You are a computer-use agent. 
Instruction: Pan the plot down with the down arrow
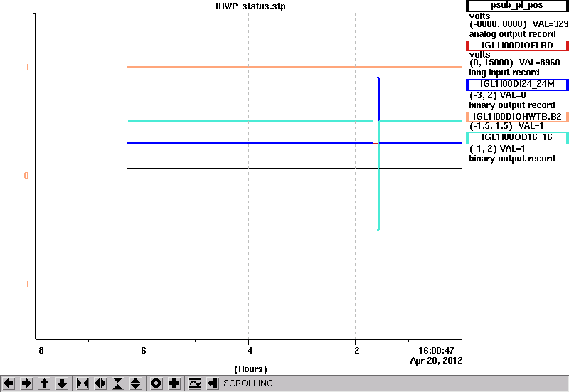pyautogui.click(x=62, y=383)
